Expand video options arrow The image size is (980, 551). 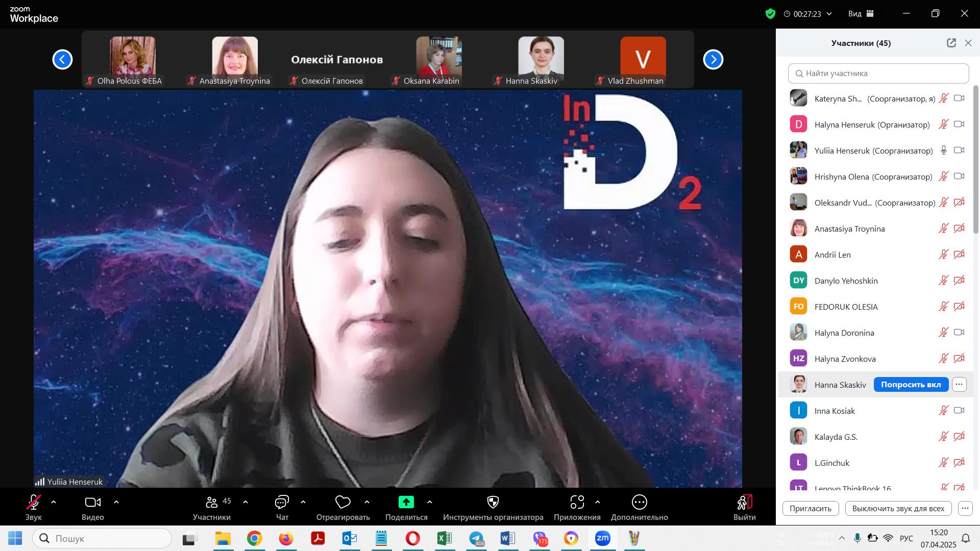coord(116,503)
